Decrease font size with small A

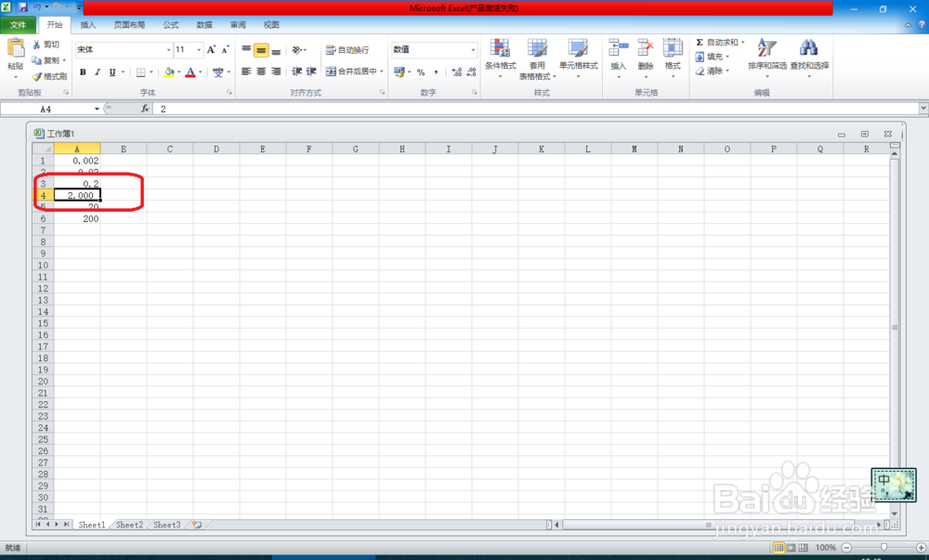[225, 50]
